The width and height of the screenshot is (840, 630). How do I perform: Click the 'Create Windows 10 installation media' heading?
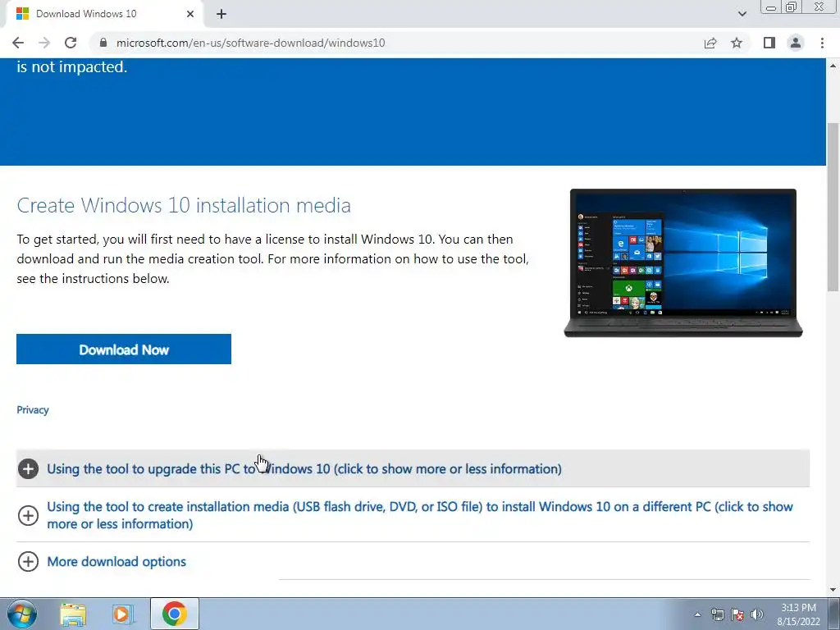(x=184, y=205)
